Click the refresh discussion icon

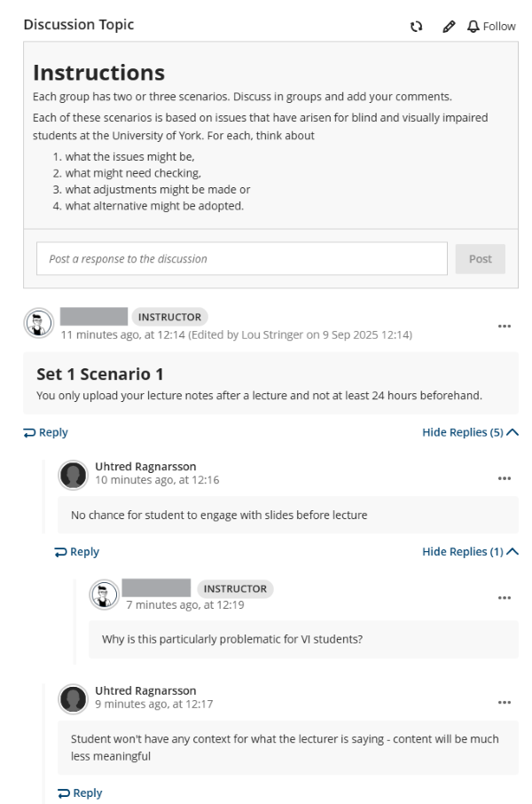click(x=416, y=27)
